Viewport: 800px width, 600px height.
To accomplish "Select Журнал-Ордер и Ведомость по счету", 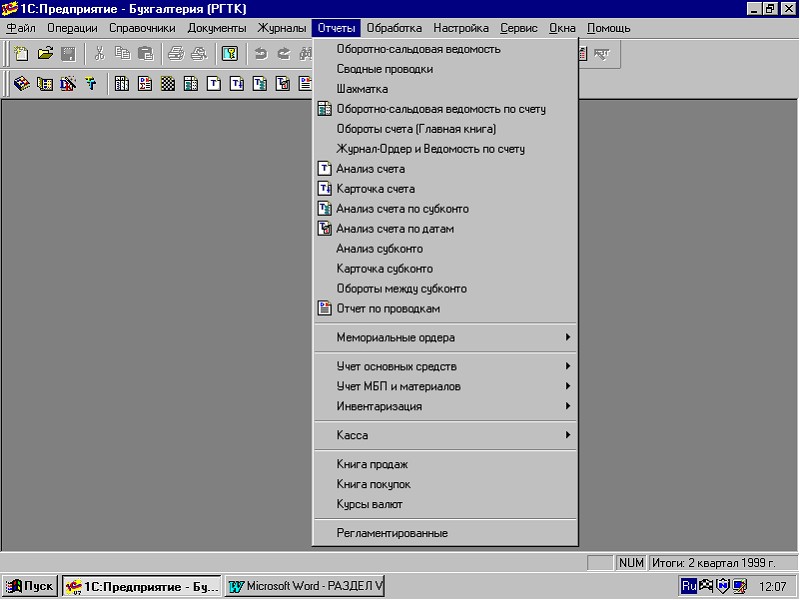I will click(445, 148).
